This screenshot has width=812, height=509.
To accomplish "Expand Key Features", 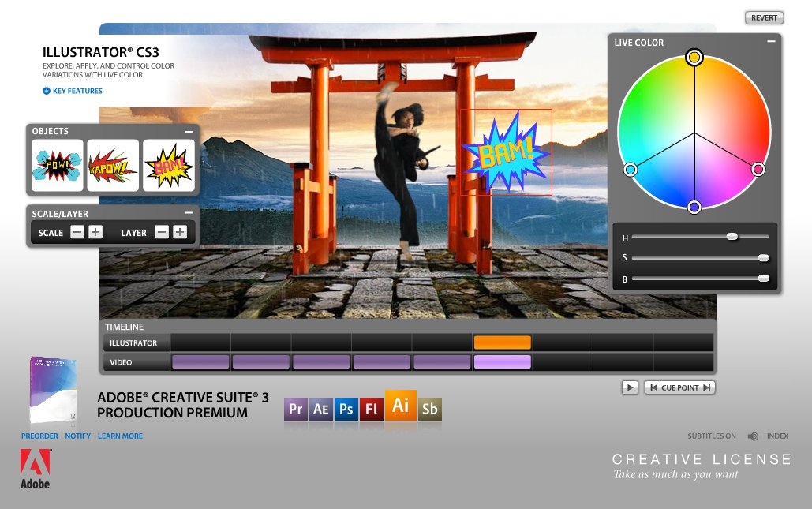I will point(73,91).
